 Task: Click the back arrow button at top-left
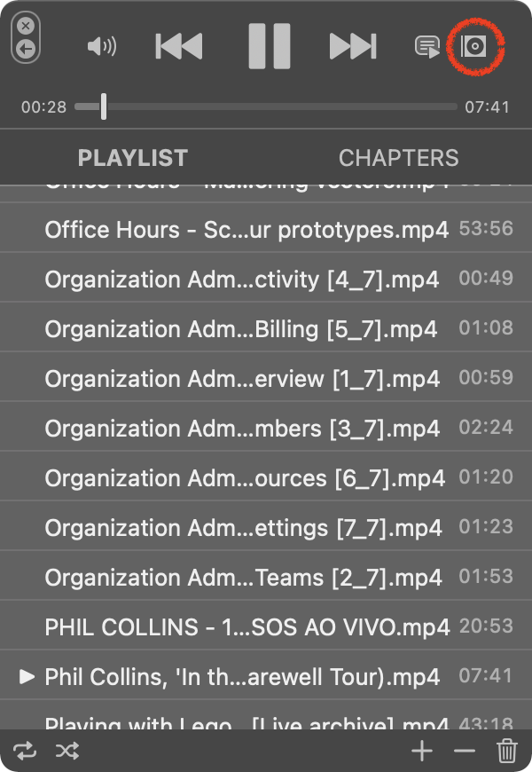(x=26, y=49)
